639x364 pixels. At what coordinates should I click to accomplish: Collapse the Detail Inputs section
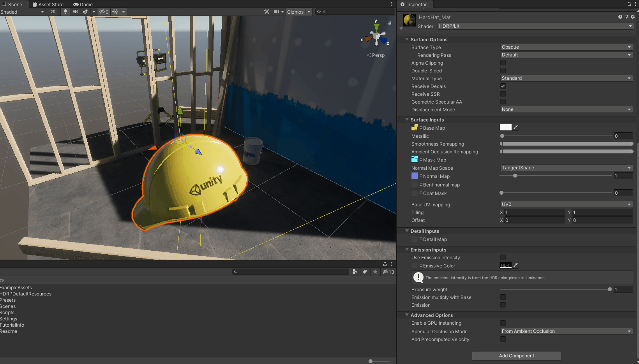click(407, 231)
